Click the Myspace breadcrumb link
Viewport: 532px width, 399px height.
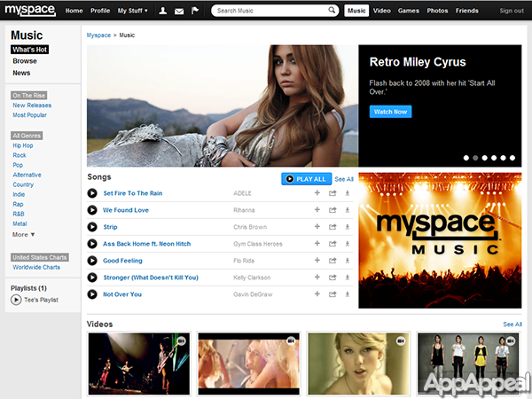pyautogui.click(x=98, y=35)
